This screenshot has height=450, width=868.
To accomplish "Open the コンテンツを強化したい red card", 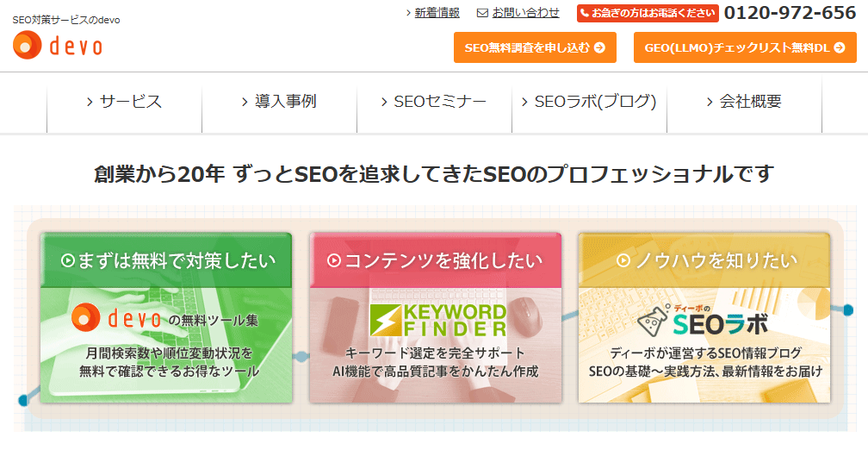I will tap(435, 317).
